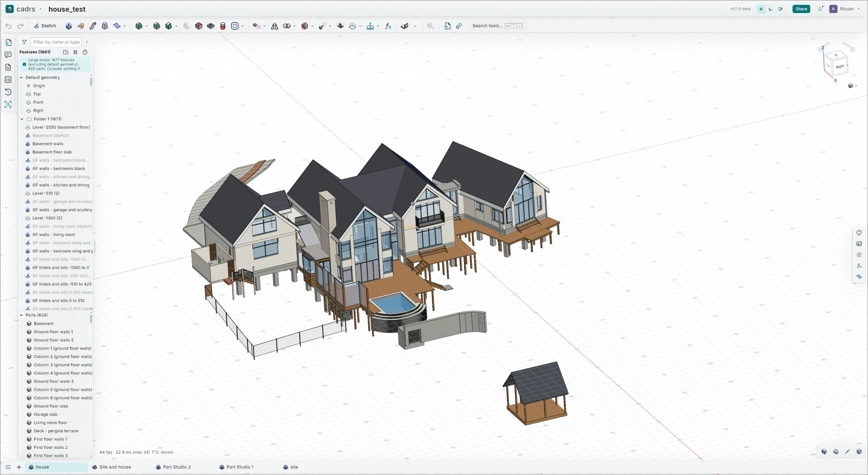Open the table icon in right side panel
The width and height of the screenshot is (868, 475).
pos(859,244)
